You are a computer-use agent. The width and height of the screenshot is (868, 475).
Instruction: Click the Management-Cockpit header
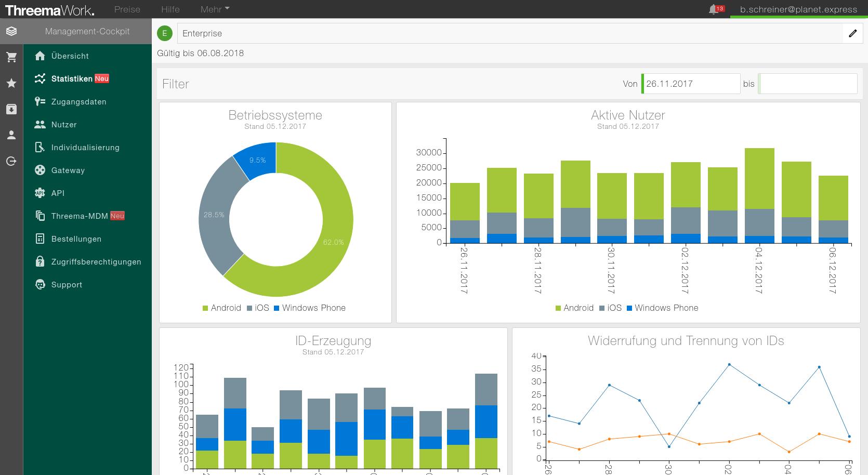pos(87,31)
